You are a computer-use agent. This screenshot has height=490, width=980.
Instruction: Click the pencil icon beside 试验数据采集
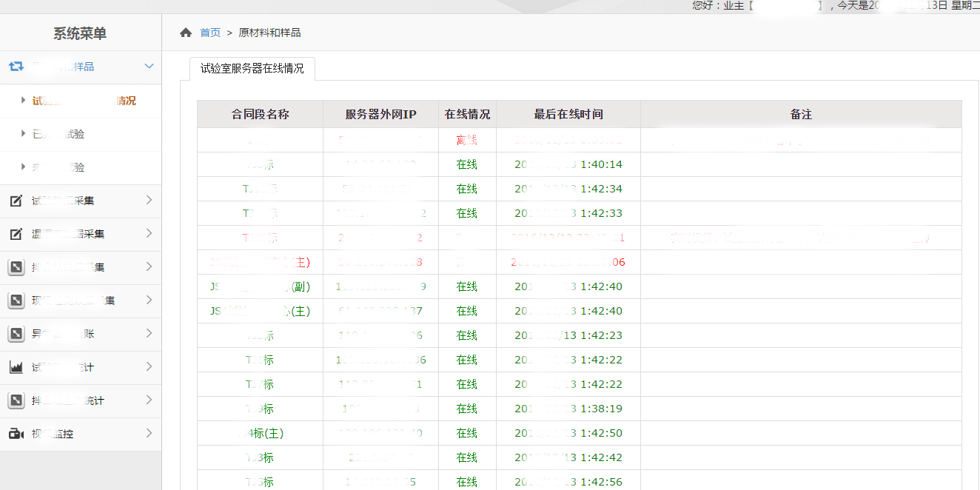tap(16, 201)
